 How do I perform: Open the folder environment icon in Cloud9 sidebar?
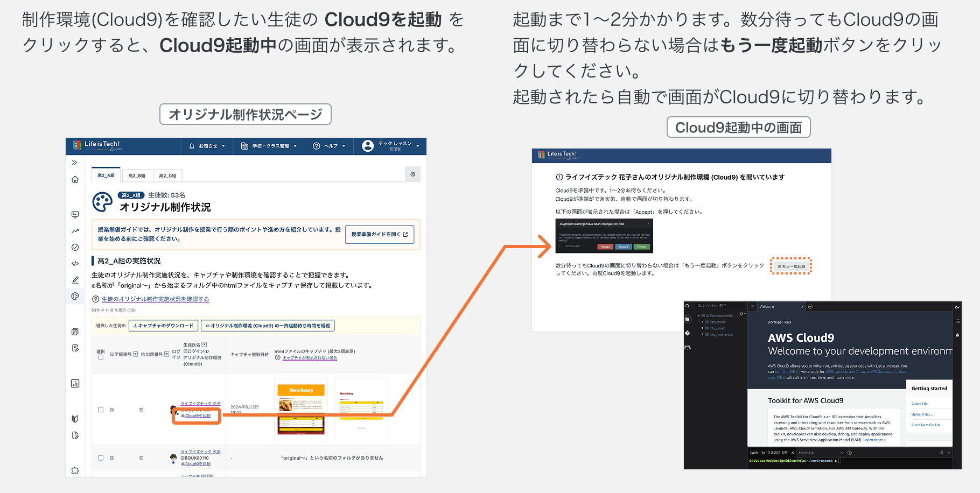(x=688, y=319)
